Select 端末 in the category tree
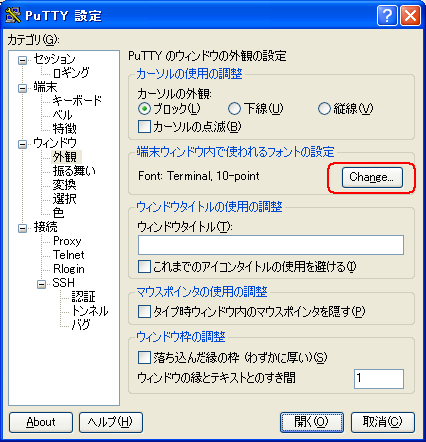 45,87
